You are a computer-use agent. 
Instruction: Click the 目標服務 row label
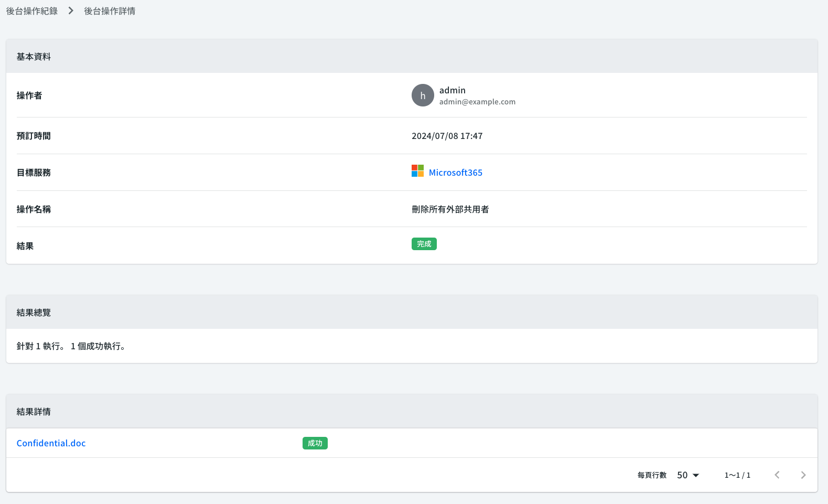[34, 173]
